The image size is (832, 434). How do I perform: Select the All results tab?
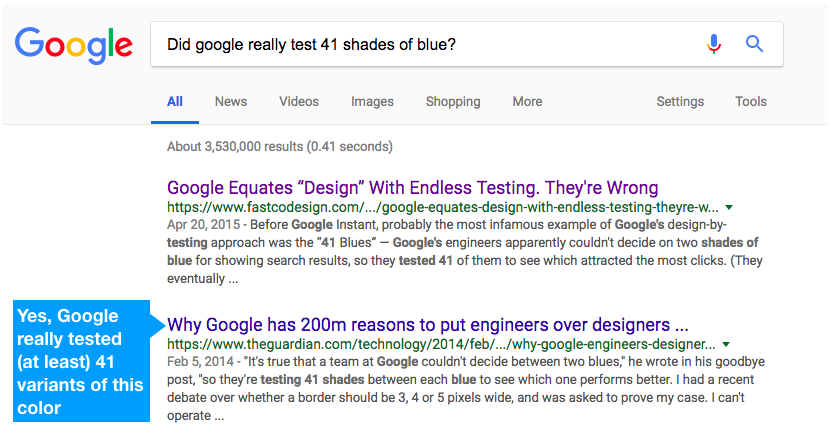click(x=175, y=101)
